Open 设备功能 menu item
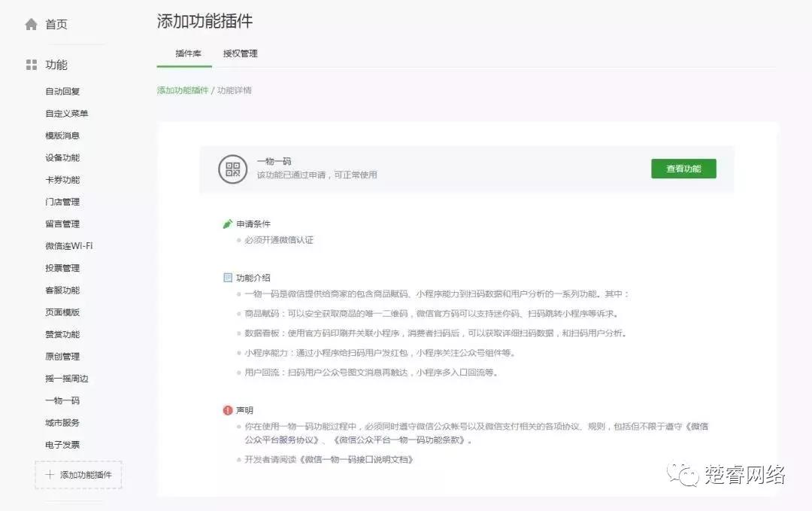The image size is (812, 511). click(62, 157)
